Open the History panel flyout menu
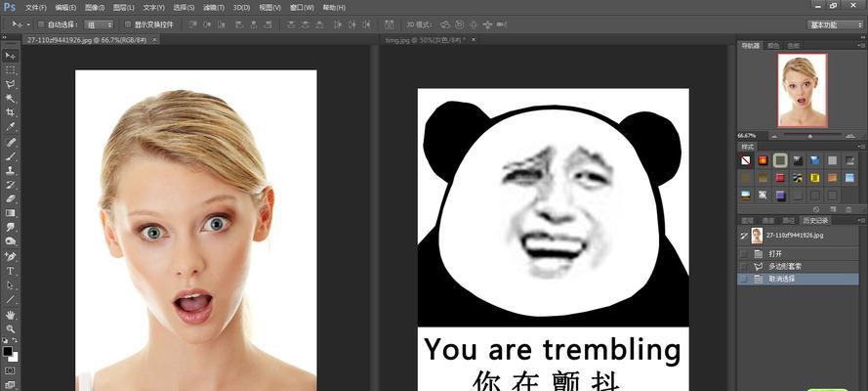 click(x=861, y=220)
